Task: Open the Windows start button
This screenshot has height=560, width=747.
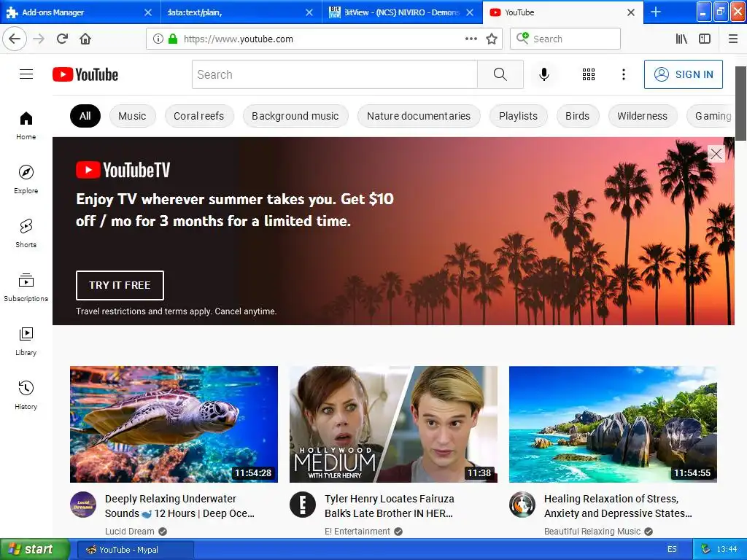Action: (x=34, y=550)
